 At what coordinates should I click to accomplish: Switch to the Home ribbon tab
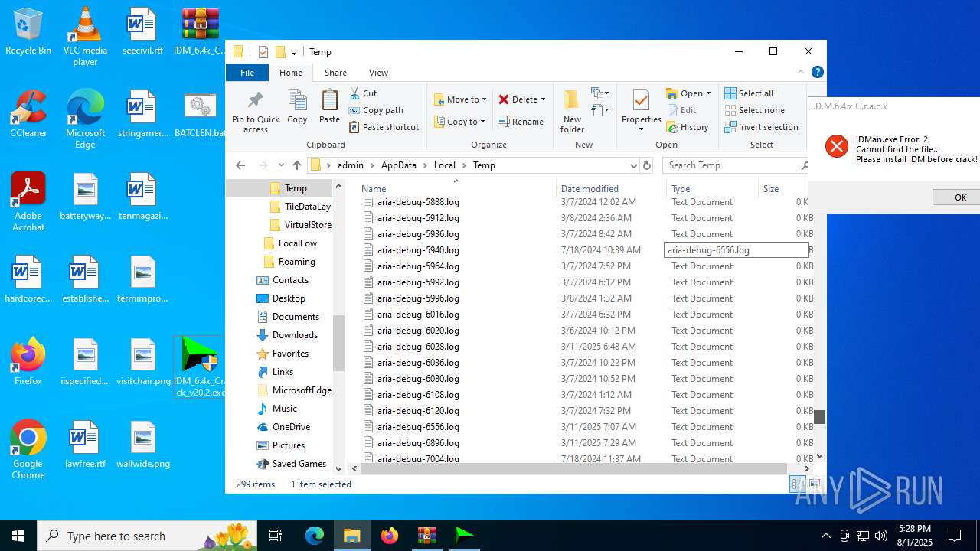coord(291,73)
